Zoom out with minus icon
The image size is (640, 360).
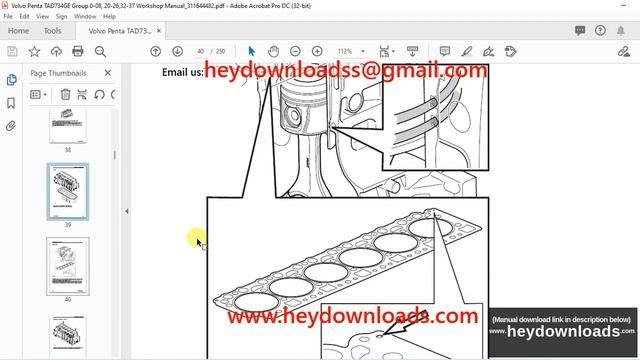tap(295, 51)
